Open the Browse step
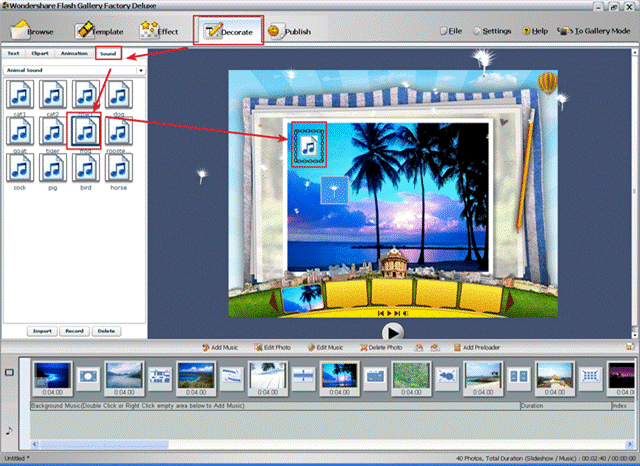Viewport: 640px width, 466px height. point(32,31)
